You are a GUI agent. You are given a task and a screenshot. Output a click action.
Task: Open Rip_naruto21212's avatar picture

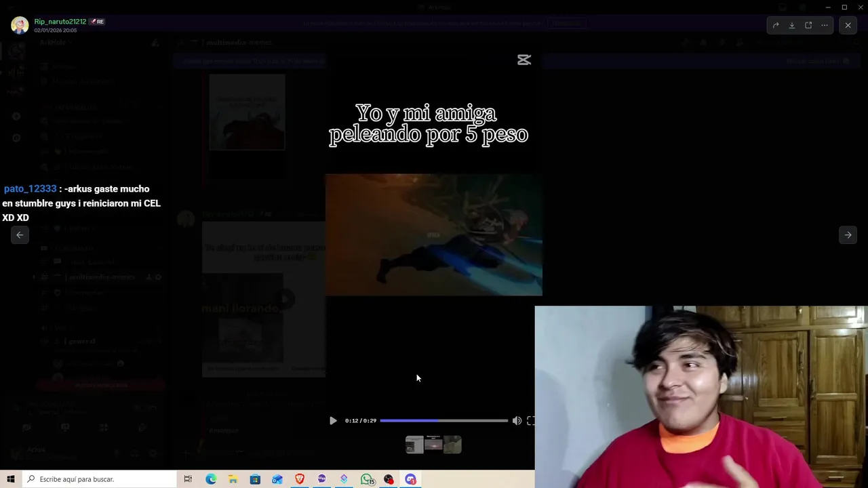click(20, 25)
